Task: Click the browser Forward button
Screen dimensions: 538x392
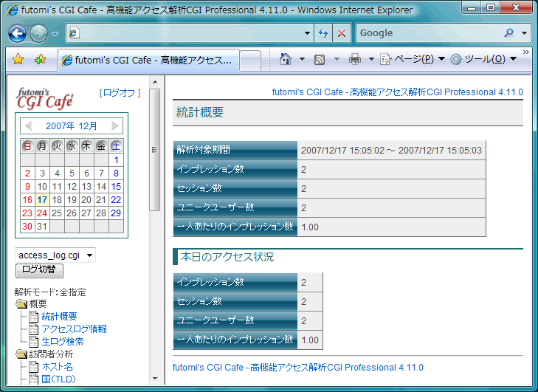Action: [x=38, y=34]
